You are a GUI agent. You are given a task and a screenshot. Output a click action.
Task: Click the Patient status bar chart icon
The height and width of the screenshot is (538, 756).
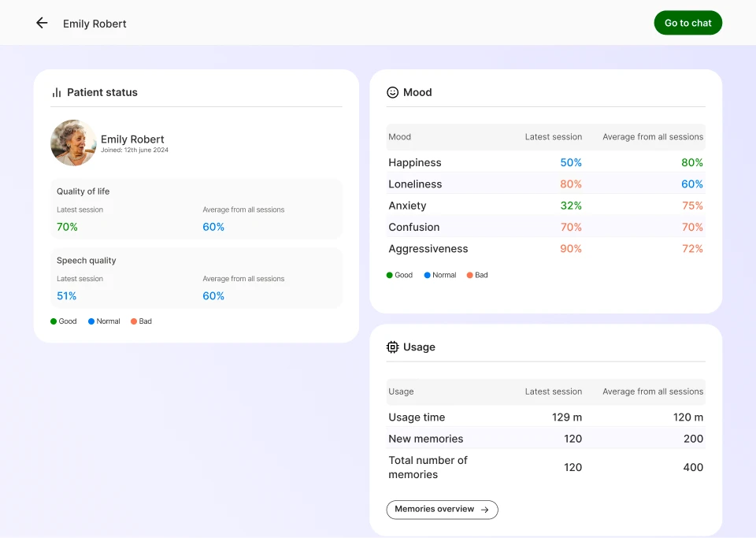pyautogui.click(x=57, y=92)
